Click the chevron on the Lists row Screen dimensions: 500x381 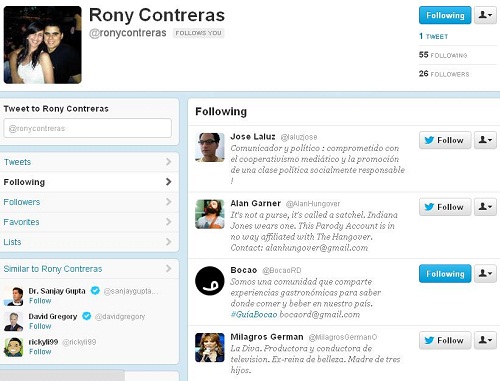[x=169, y=242]
